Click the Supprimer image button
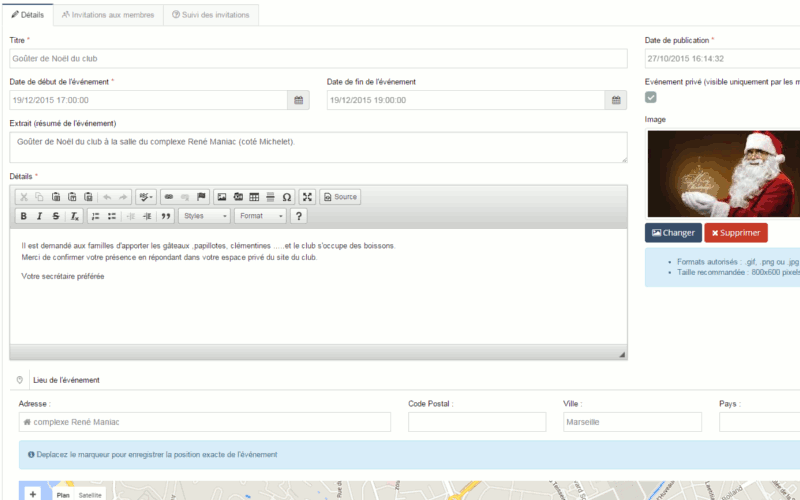Image resolution: width=800 pixels, height=500 pixels. pos(736,233)
